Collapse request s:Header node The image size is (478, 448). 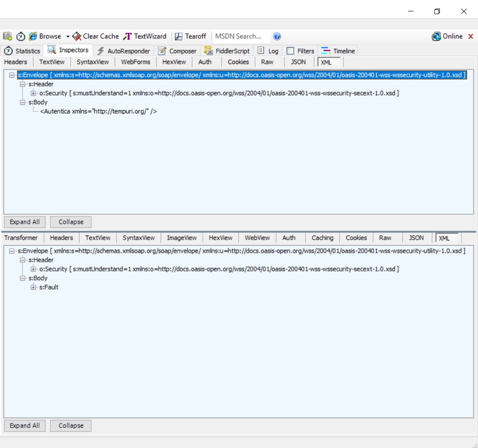(23, 84)
